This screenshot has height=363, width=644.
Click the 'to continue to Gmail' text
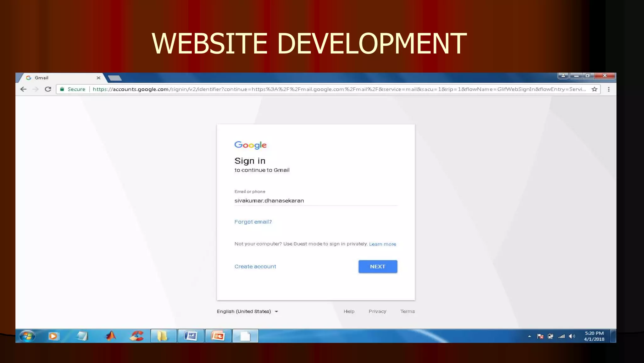(262, 170)
